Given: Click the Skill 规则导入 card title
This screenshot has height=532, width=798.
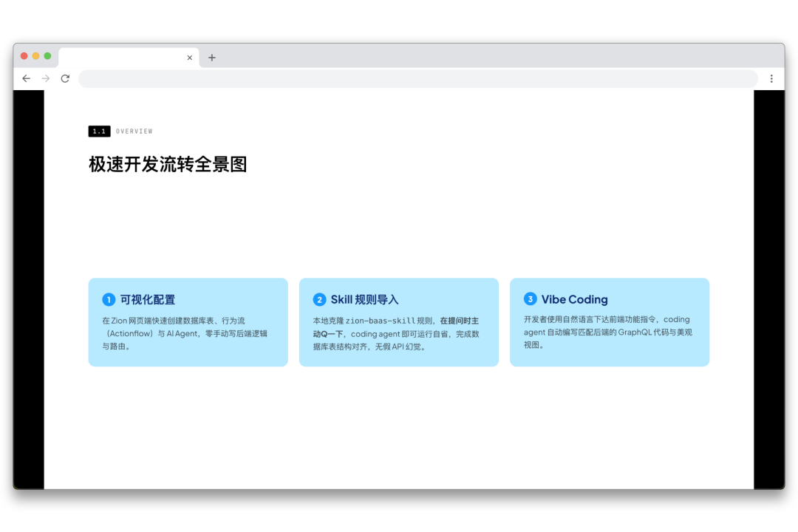Looking at the screenshot, I should point(364,299).
